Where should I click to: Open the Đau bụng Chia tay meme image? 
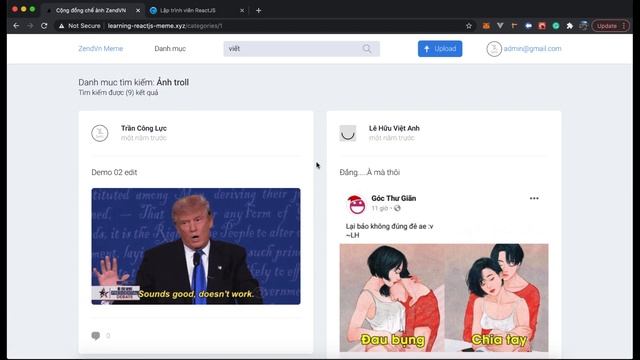pyautogui.click(x=444, y=298)
